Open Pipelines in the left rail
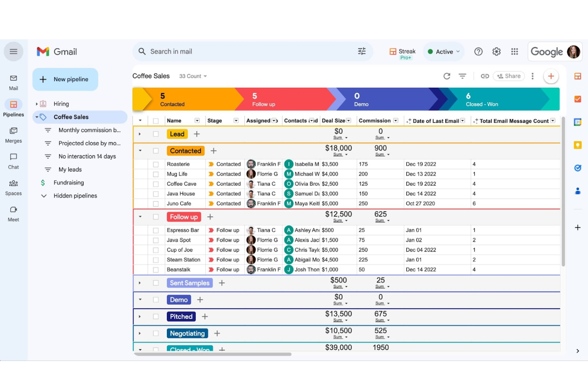588x392 pixels. coord(14,108)
